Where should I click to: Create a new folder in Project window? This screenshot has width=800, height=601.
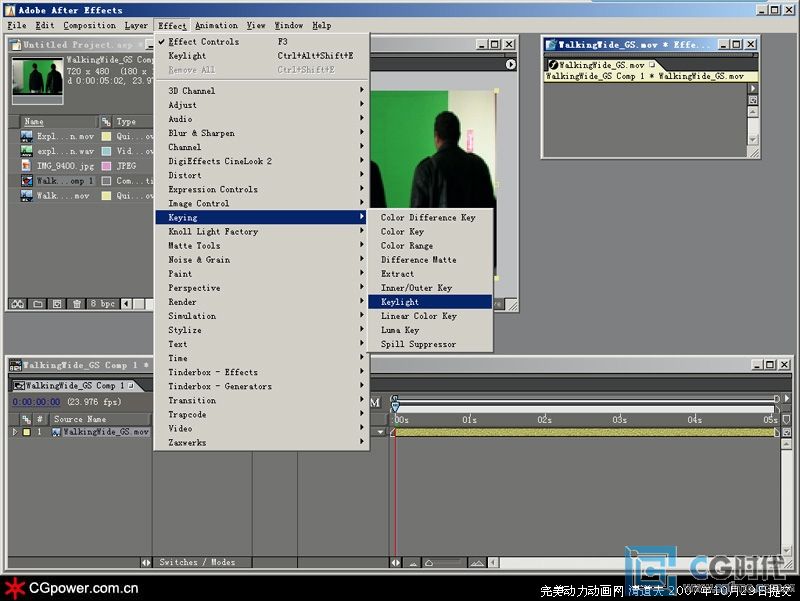[38, 304]
